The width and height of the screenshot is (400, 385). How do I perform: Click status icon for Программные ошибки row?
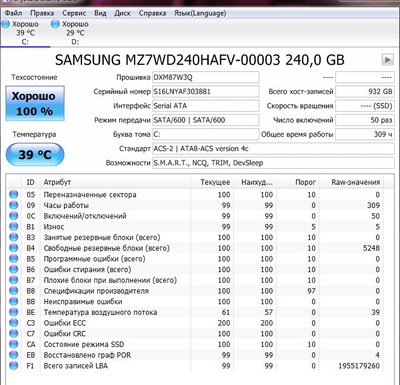[14, 259]
